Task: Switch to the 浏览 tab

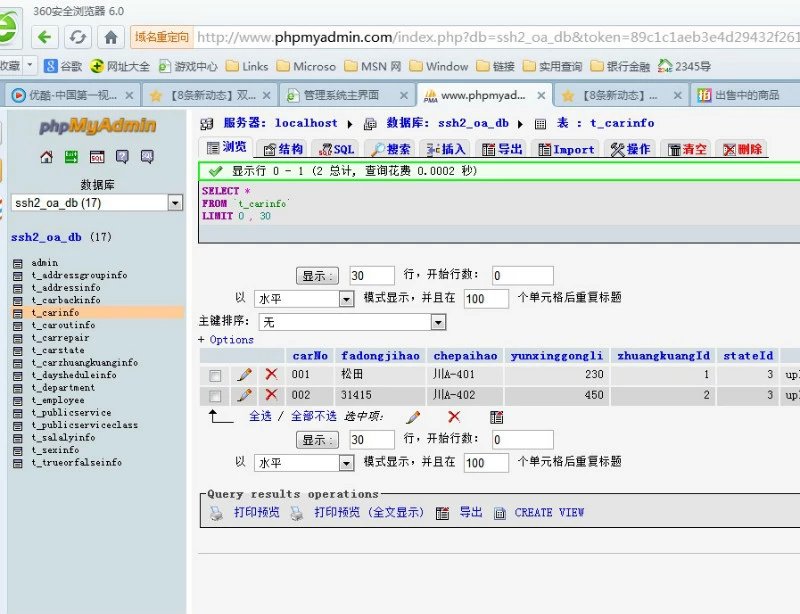Action: (227, 148)
